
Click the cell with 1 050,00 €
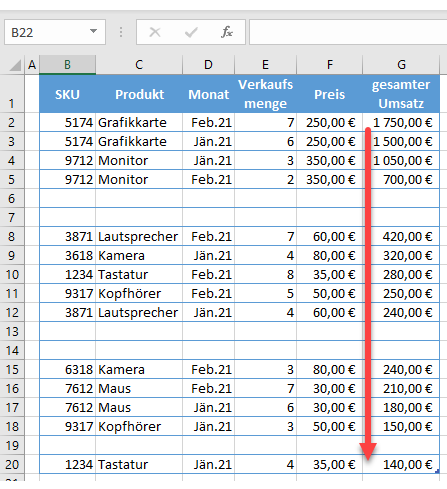coord(401,160)
